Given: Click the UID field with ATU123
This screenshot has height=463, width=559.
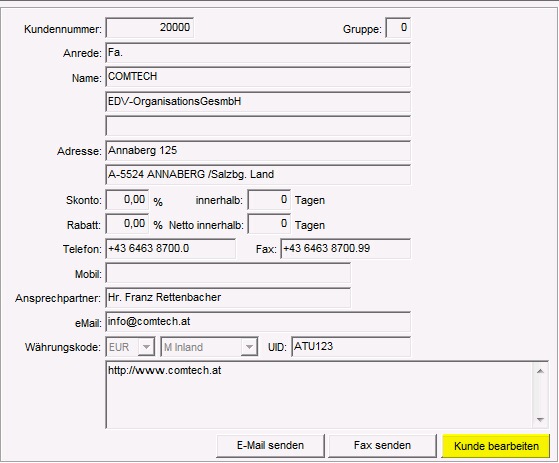Looking at the screenshot, I should 351,346.
